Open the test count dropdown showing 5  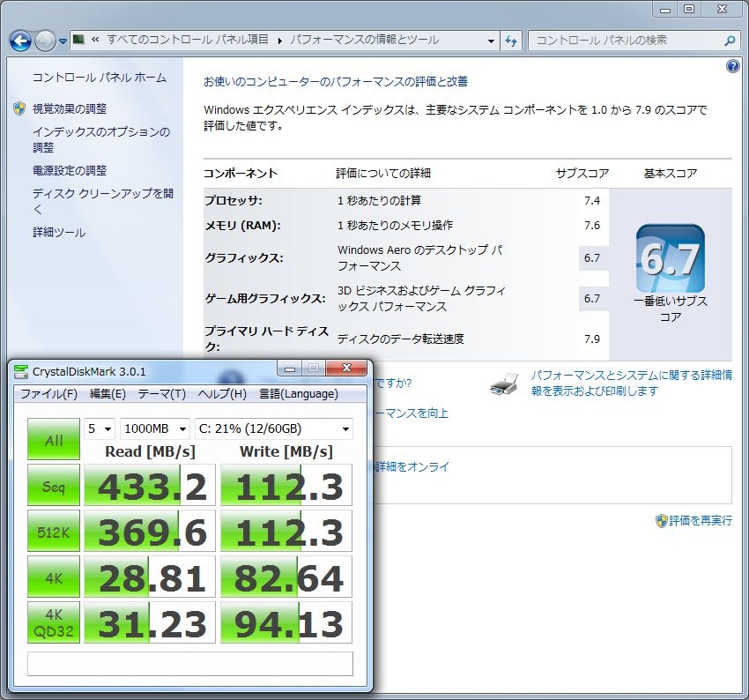(100, 428)
